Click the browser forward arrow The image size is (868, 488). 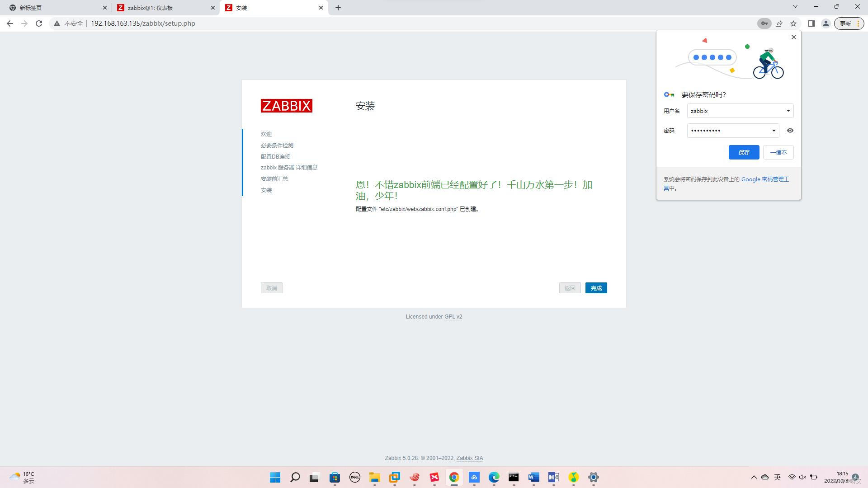click(x=24, y=23)
